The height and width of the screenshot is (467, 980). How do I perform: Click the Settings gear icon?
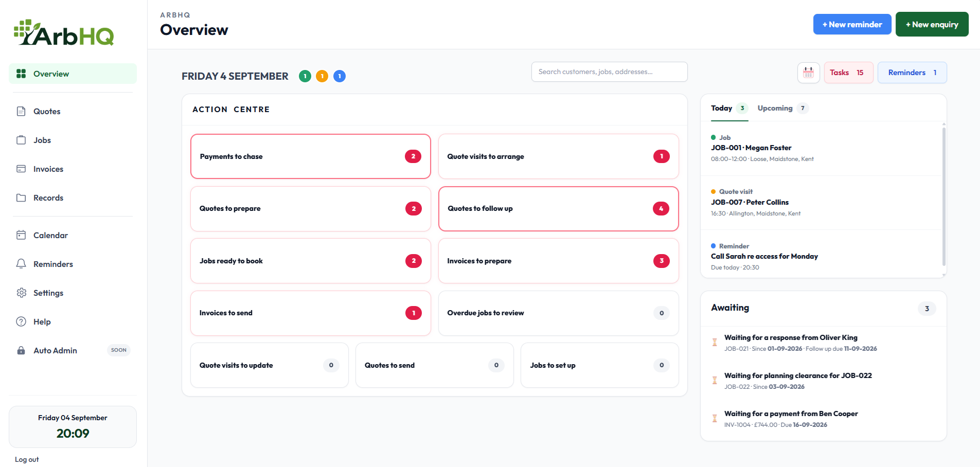point(21,293)
